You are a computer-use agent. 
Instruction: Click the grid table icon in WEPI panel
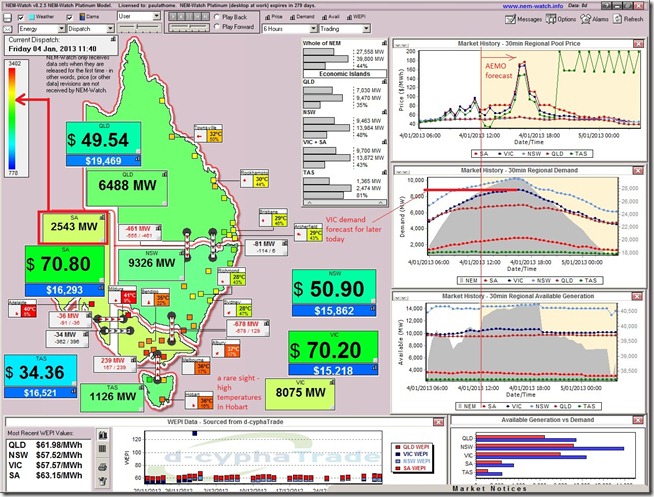103,449
